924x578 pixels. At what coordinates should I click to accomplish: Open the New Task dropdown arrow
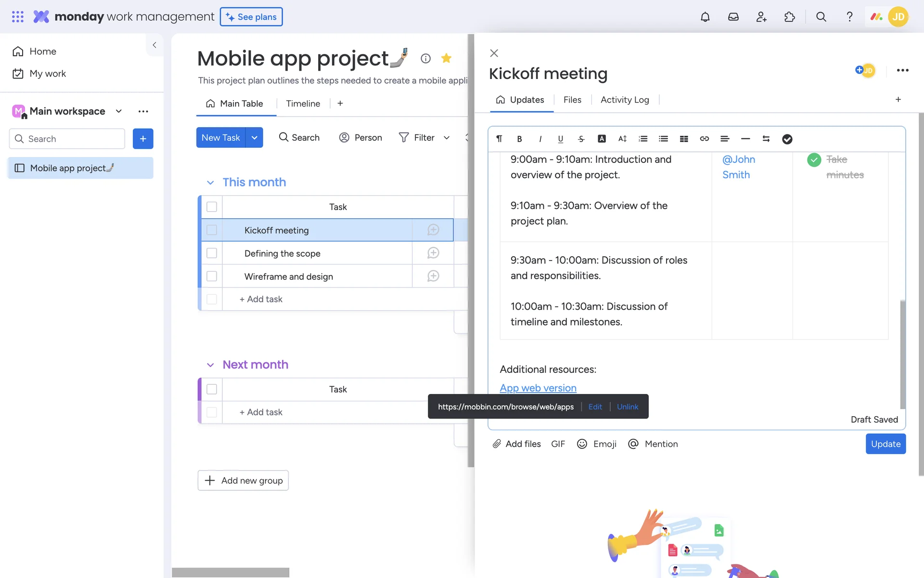click(255, 138)
